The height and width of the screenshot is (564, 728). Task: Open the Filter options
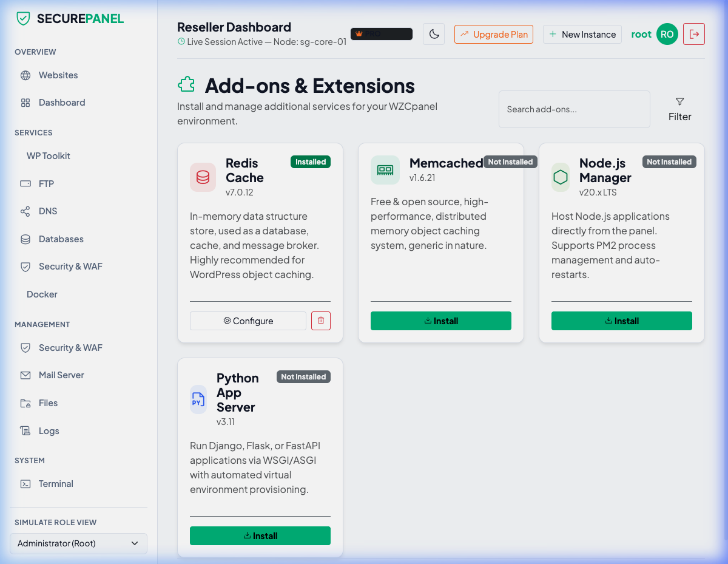(x=679, y=109)
